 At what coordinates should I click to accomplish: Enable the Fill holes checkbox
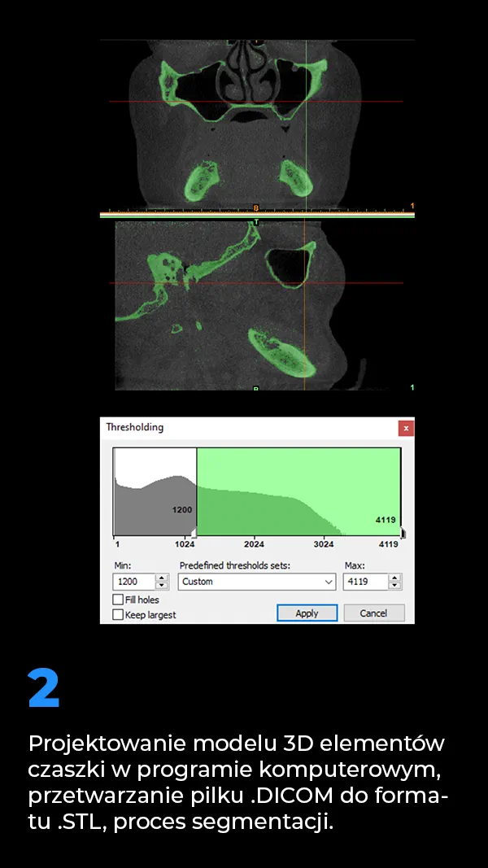[x=118, y=600]
